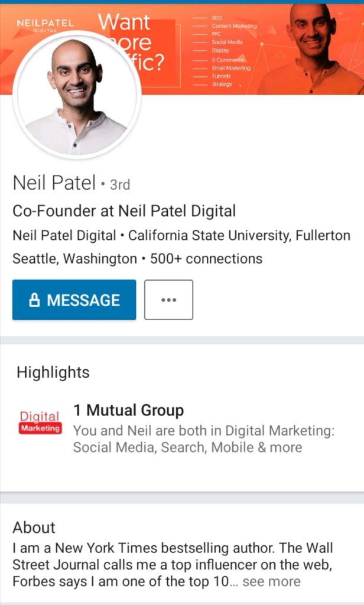The height and width of the screenshot is (605, 364).
Task: Click the Highlights section heading
Action: pos(53,372)
